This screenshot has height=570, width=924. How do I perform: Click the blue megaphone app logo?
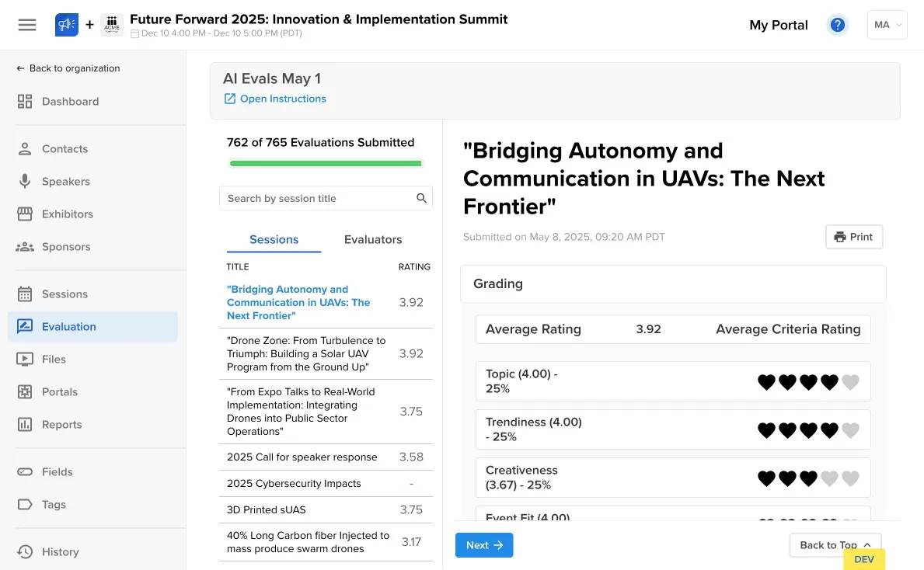pos(67,25)
